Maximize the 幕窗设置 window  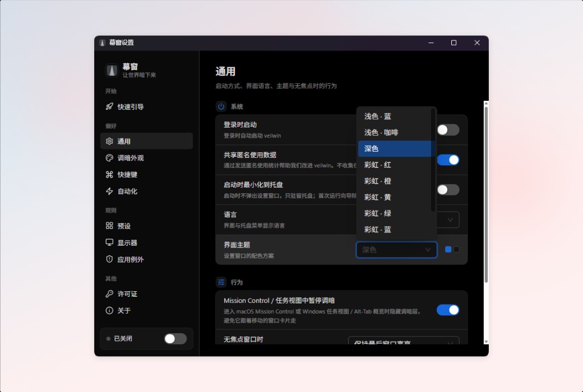pos(454,43)
